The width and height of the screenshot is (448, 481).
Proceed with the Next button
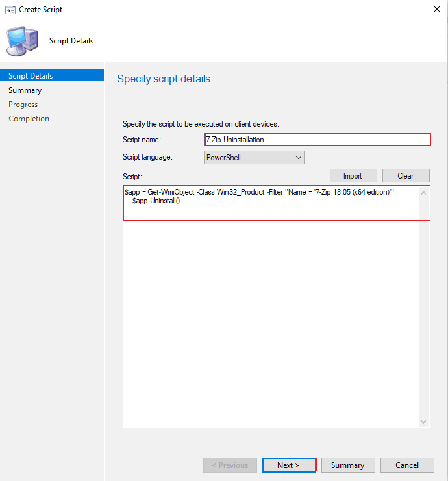288,465
